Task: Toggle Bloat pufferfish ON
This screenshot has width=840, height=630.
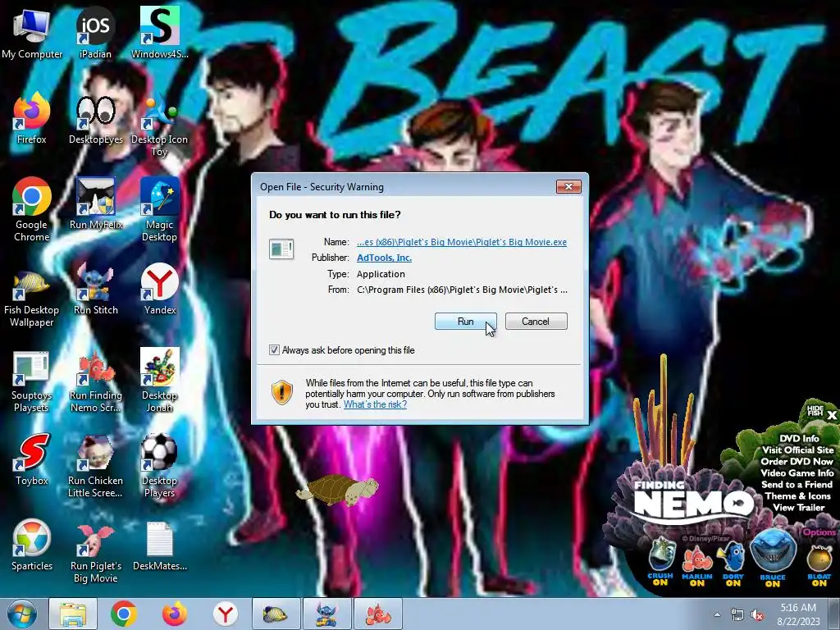Action: [x=819, y=565]
